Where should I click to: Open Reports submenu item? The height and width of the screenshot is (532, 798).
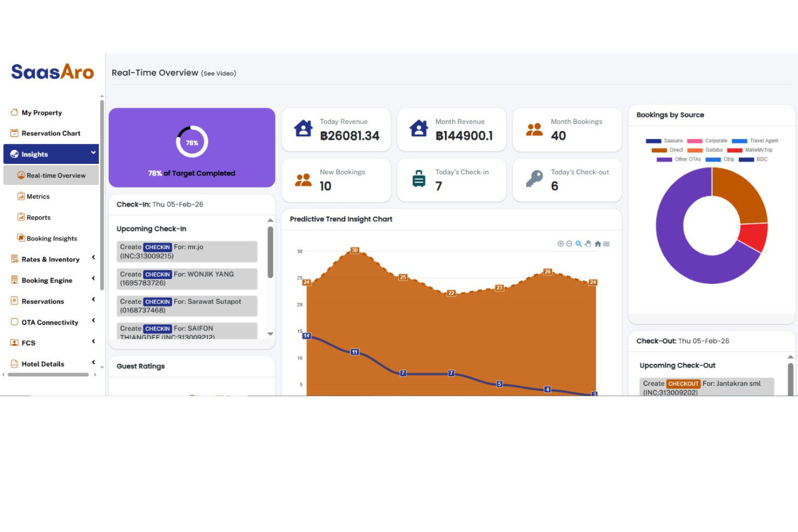[x=51, y=217]
